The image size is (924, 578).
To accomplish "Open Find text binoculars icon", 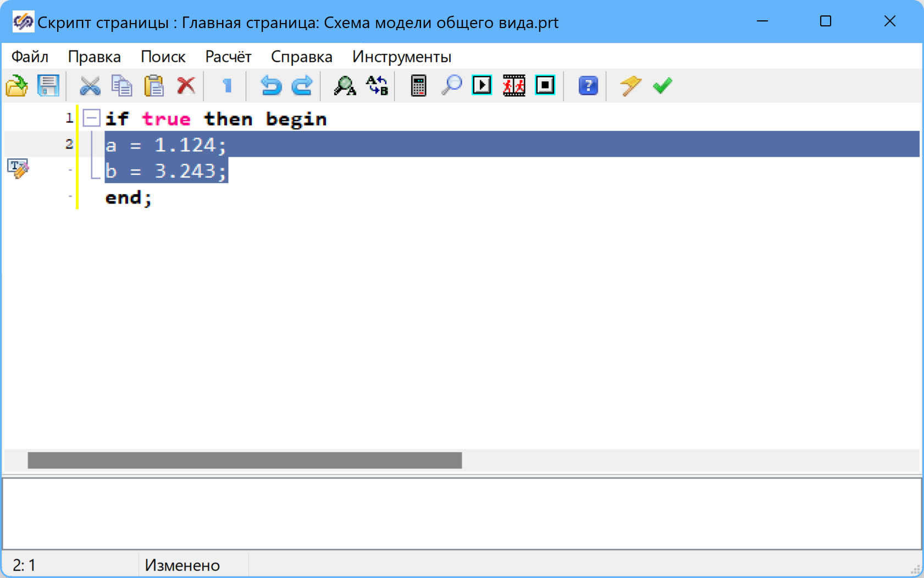I will (345, 86).
